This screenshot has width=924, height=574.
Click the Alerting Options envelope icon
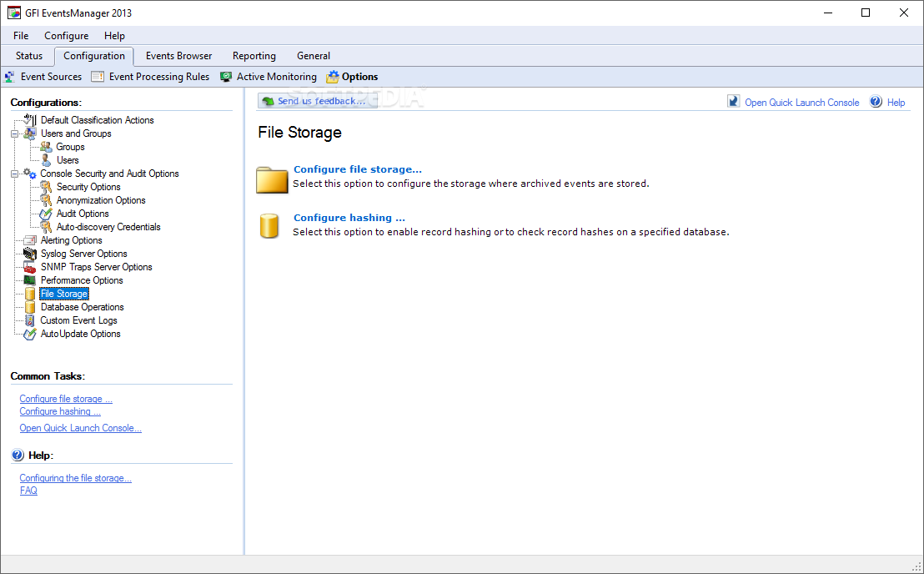pos(29,240)
